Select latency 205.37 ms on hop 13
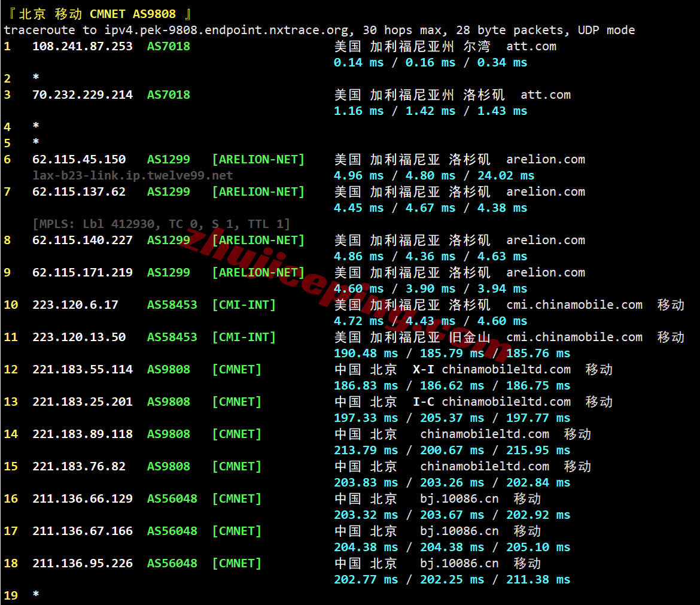Viewport: 700px width, 605px height. point(452,418)
